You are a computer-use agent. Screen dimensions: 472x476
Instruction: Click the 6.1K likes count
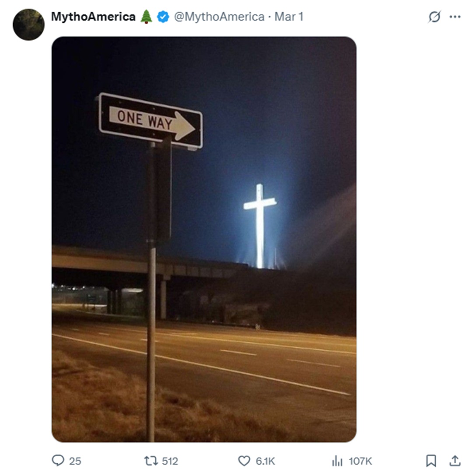265,461
